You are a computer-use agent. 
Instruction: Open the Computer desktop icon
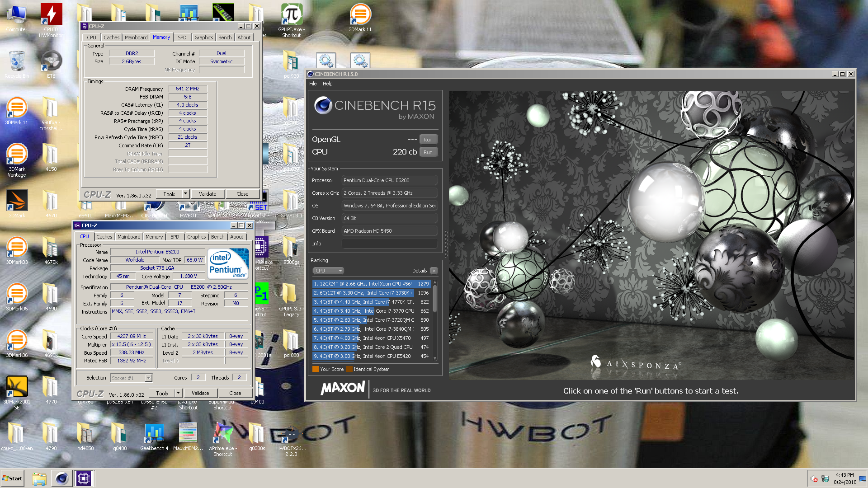[17, 18]
